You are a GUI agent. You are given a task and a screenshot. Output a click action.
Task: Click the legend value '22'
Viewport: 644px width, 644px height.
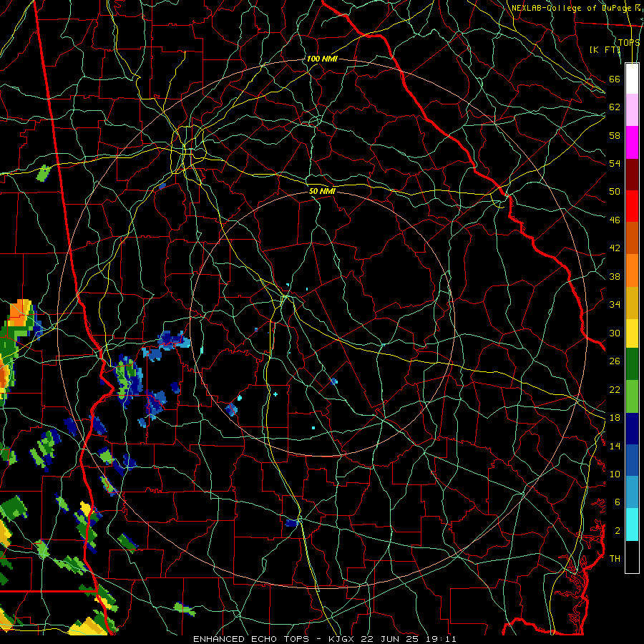click(x=615, y=389)
